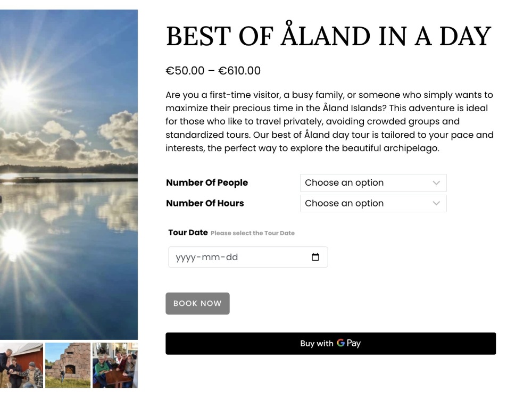Open the calendar picker icon

click(x=315, y=257)
